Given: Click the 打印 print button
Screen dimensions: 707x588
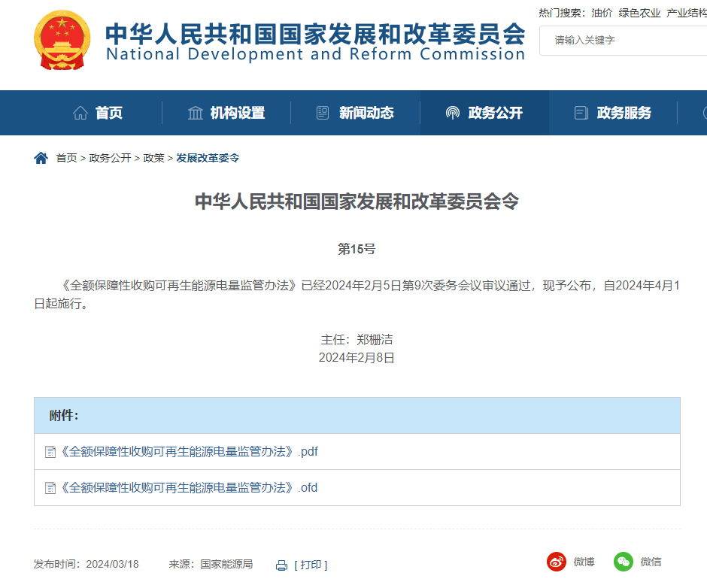Looking at the screenshot, I should coord(311,565).
